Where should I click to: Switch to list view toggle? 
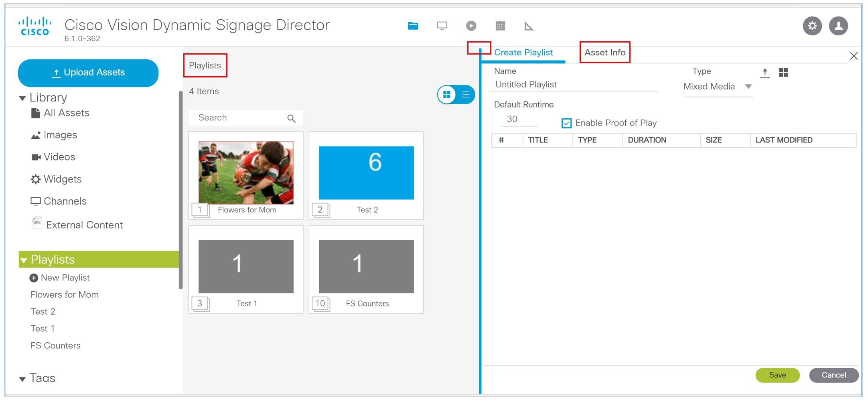[466, 95]
